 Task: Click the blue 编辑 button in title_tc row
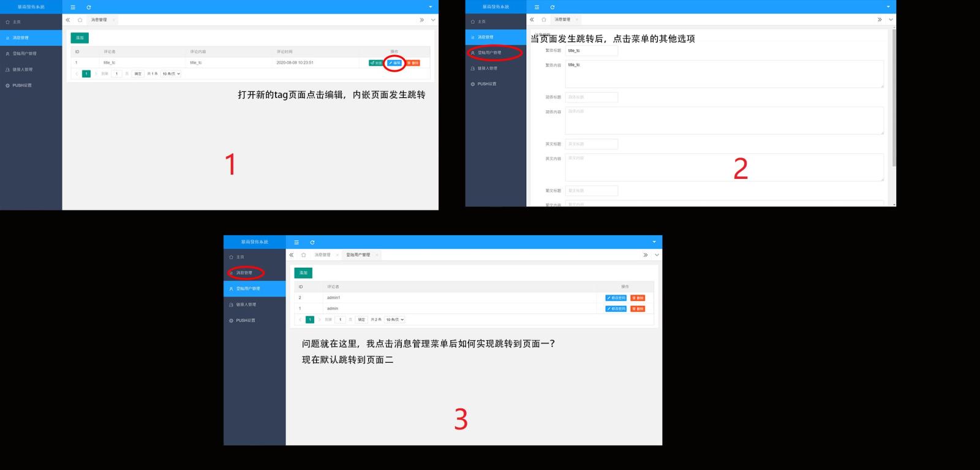(394, 63)
